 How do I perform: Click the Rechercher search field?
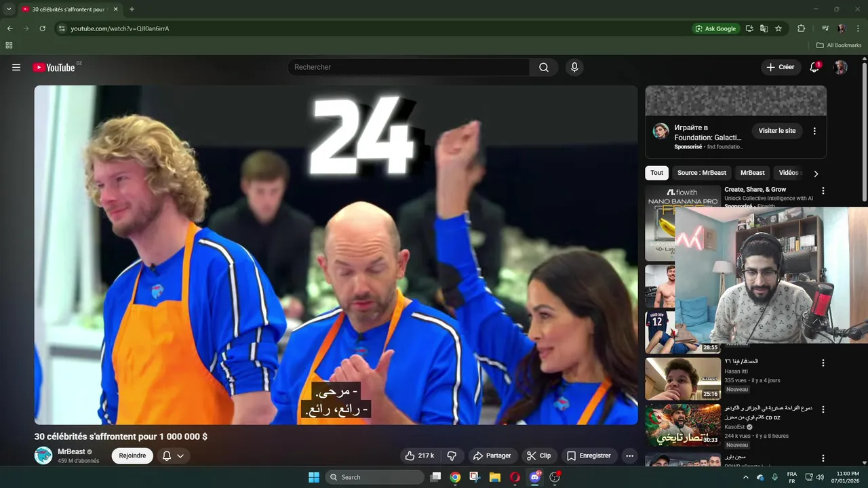point(409,67)
